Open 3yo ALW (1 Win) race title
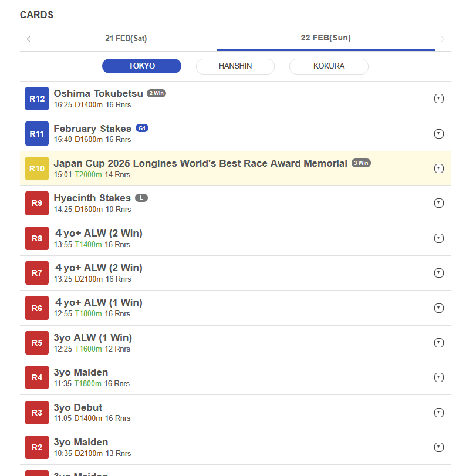 pos(93,337)
